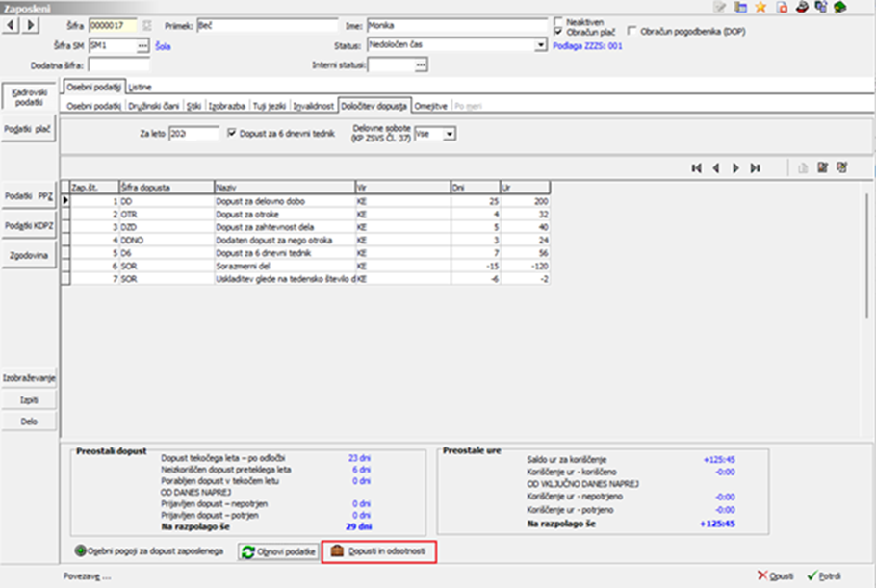Click the grayed new record icon
Image resolution: width=876 pixels, height=588 pixels.
click(x=803, y=168)
